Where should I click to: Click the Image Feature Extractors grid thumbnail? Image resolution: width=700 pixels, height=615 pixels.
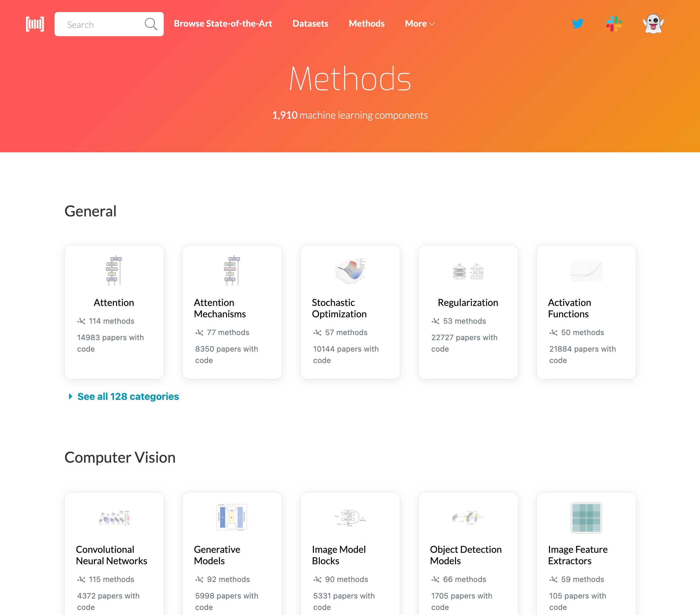click(x=586, y=518)
